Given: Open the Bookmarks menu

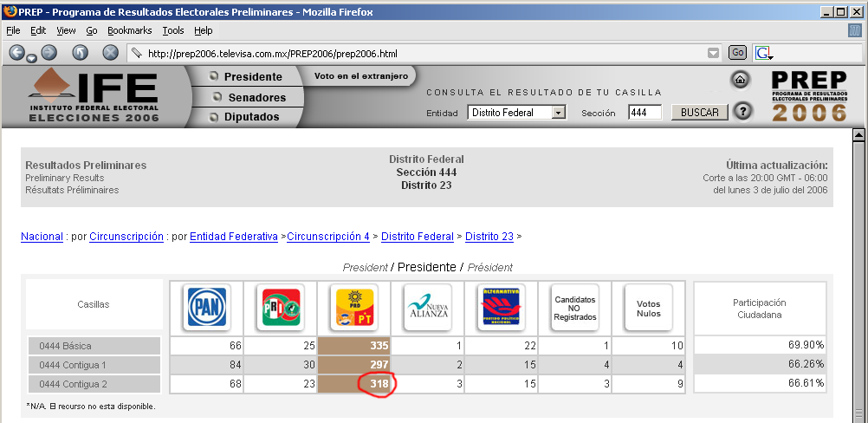Looking at the screenshot, I should [x=130, y=30].
